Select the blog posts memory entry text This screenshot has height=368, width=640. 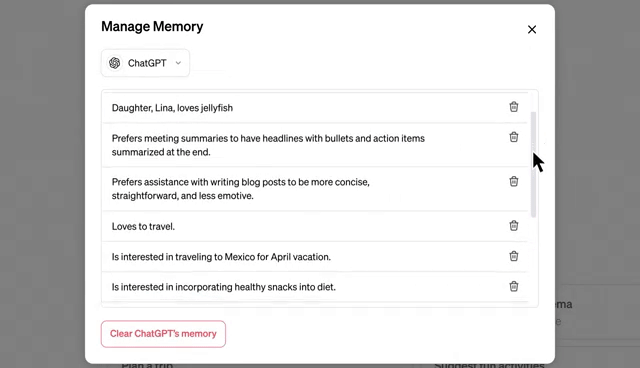pos(240,188)
